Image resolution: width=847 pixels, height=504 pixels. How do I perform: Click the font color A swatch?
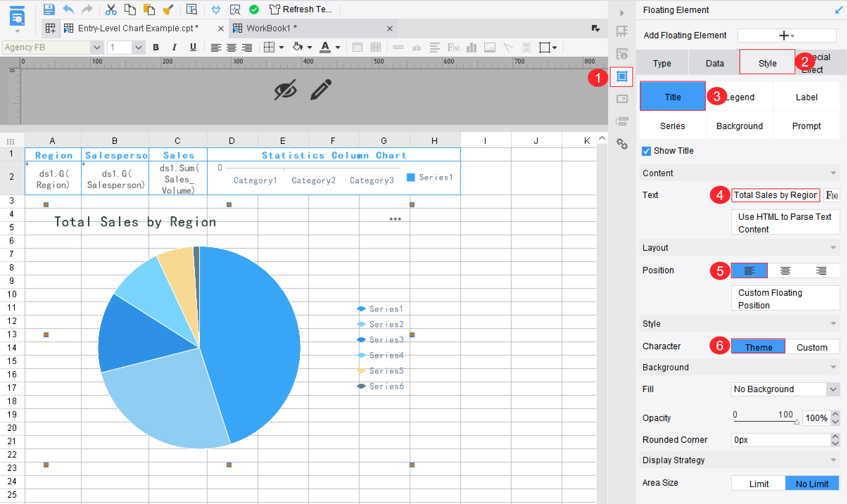(325, 47)
